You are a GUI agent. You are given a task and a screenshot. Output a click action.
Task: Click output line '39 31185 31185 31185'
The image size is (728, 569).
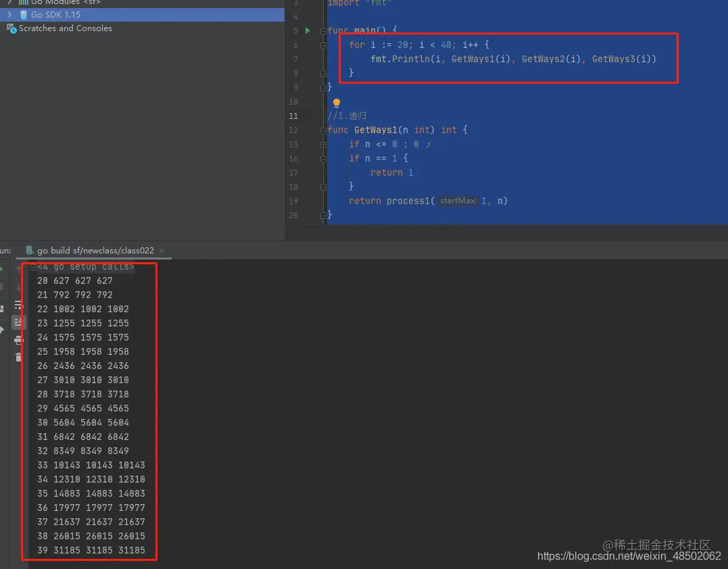click(91, 551)
